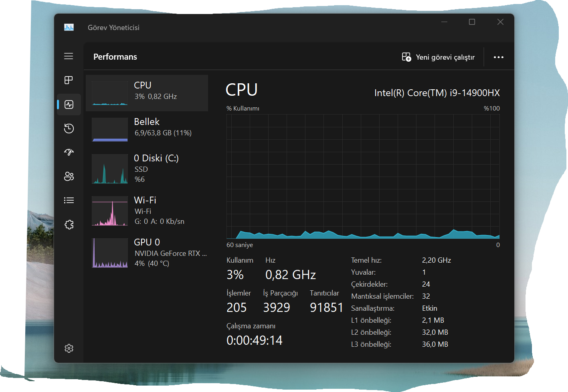Click the L2 önbelleği value 32,0 MB

435,332
